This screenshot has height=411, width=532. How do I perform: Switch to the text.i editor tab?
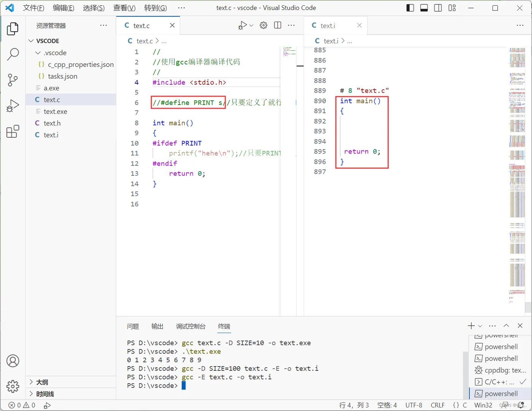point(336,25)
